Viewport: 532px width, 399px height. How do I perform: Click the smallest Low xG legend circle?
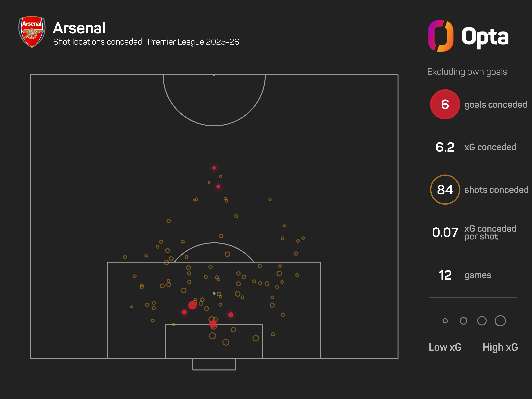[x=445, y=321]
